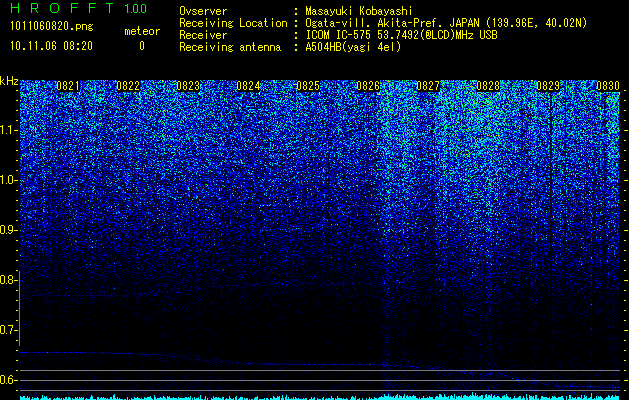
Task: Click the cyan signal level strip at bottom
Action: 320,397
